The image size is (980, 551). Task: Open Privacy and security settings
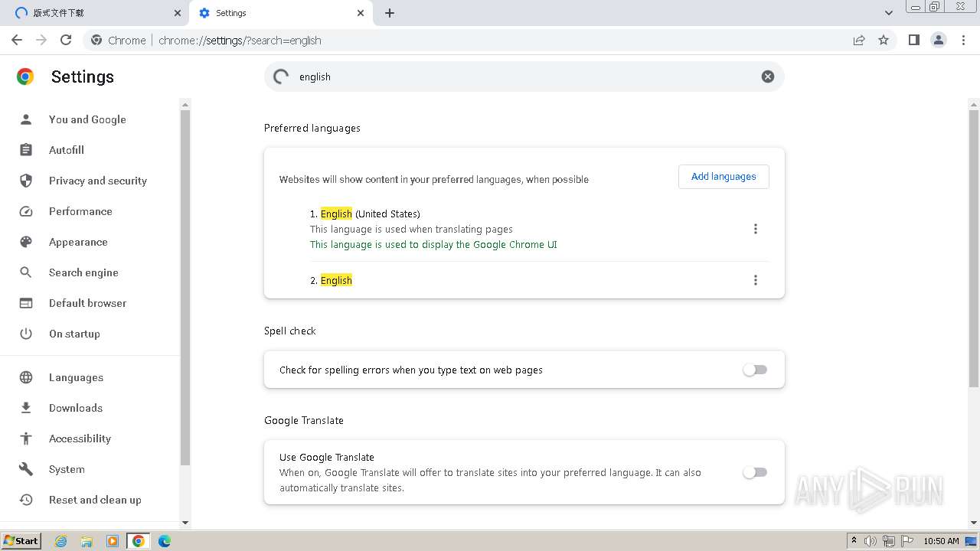point(97,181)
